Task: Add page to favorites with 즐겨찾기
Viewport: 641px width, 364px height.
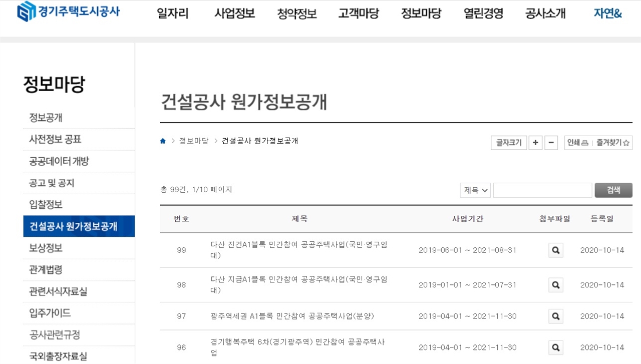Action: [x=613, y=143]
